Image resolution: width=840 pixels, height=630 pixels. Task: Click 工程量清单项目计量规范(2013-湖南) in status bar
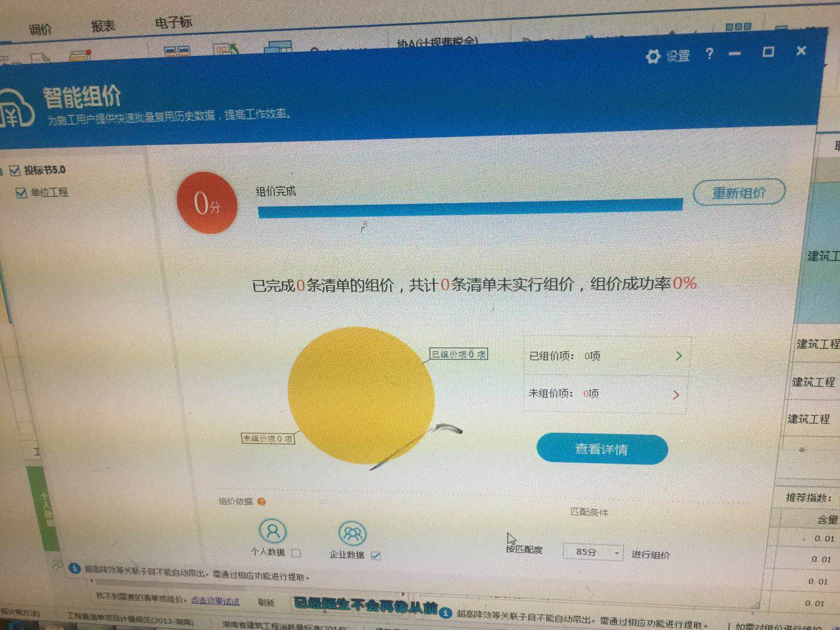tap(130, 619)
